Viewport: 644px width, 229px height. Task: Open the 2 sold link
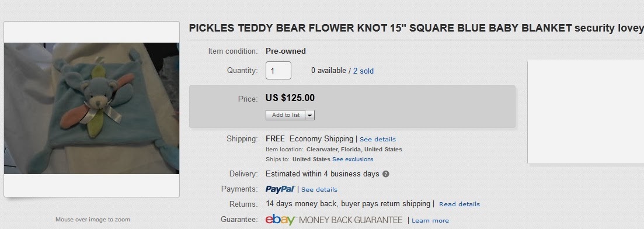pos(364,71)
